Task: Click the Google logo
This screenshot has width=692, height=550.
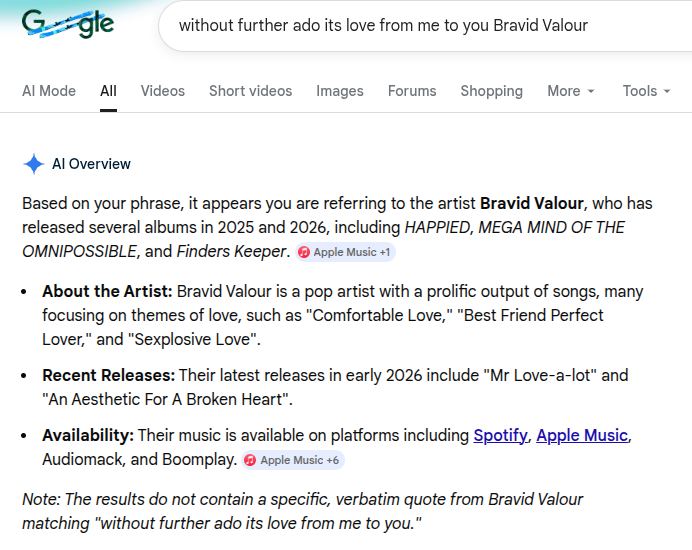Action: tap(68, 24)
